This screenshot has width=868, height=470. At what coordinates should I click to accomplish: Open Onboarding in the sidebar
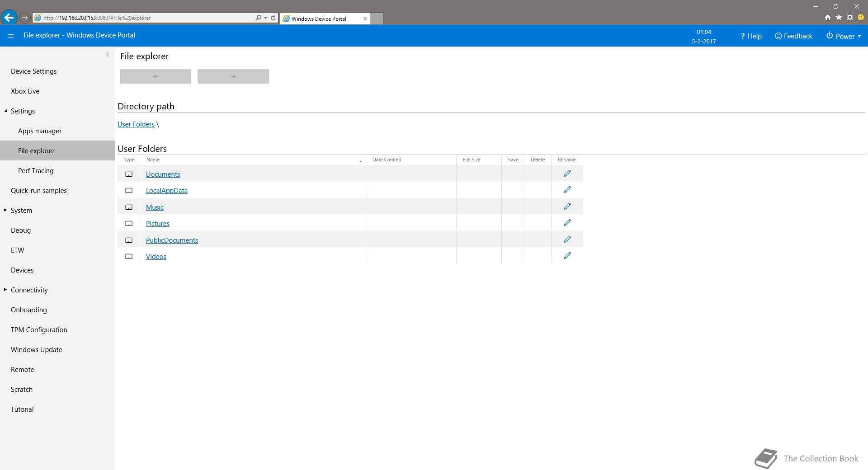point(29,310)
